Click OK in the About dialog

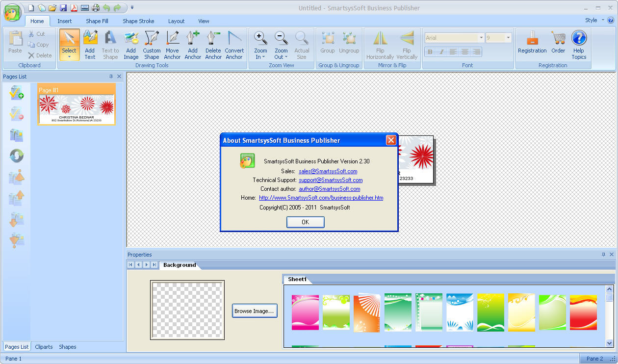(305, 222)
